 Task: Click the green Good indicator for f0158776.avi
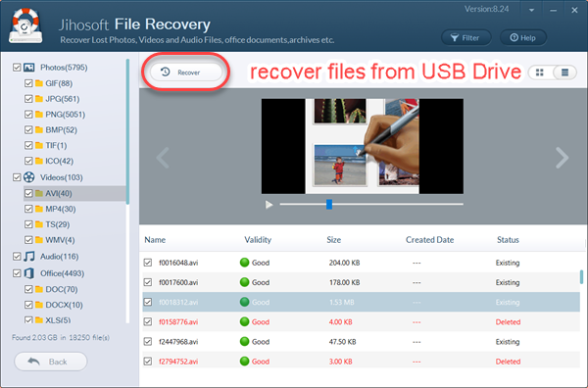click(x=244, y=321)
